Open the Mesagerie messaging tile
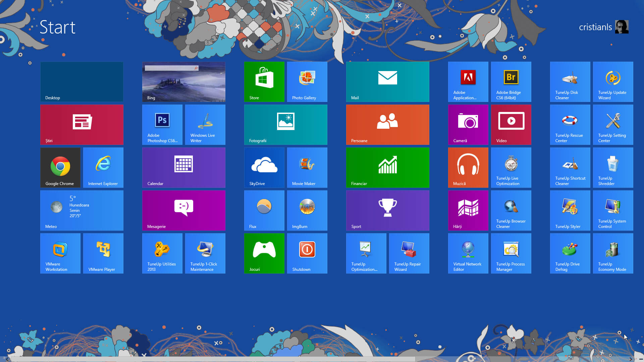 [x=183, y=210]
